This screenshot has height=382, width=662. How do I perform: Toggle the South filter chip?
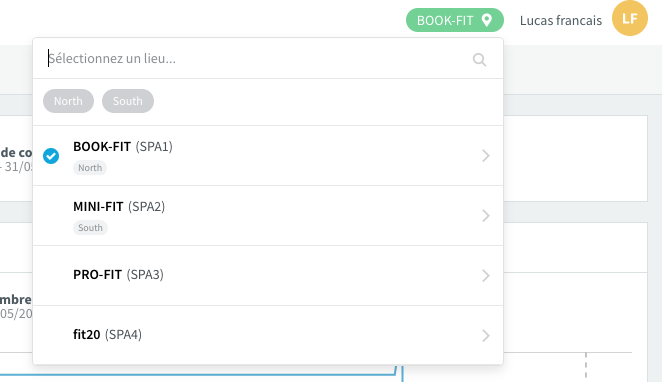[128, 101]
